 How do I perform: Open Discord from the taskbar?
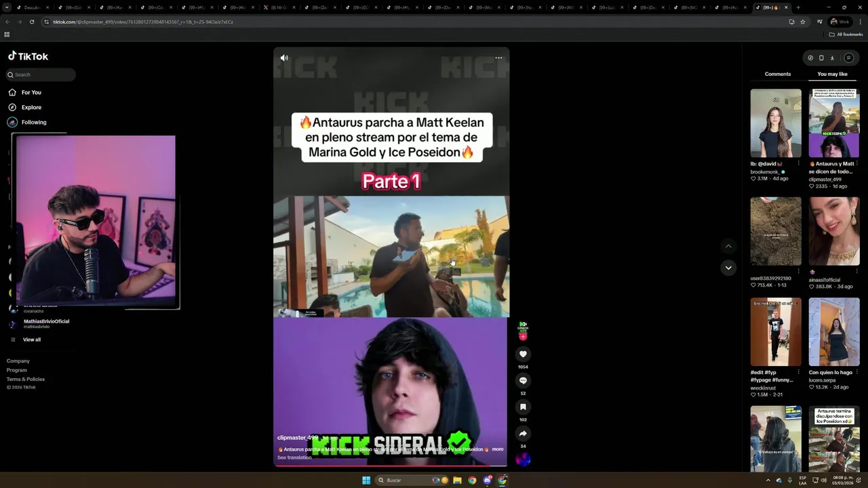click(488, 481)
